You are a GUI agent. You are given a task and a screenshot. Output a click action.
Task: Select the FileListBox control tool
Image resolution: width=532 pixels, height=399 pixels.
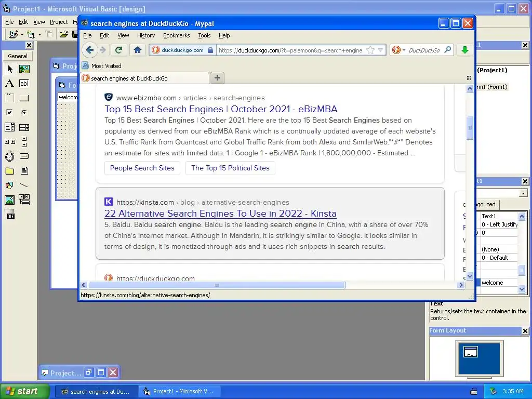[x=24, y=170]
